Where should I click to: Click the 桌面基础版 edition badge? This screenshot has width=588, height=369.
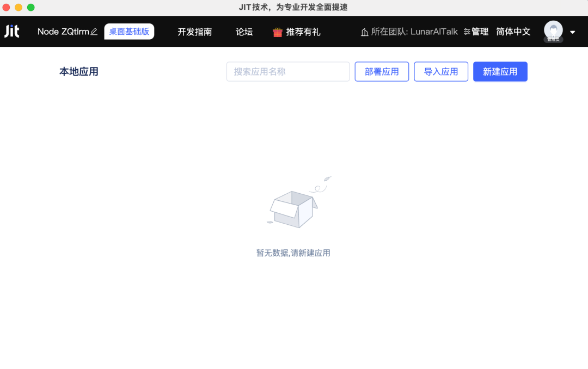[x=129, y=32]
